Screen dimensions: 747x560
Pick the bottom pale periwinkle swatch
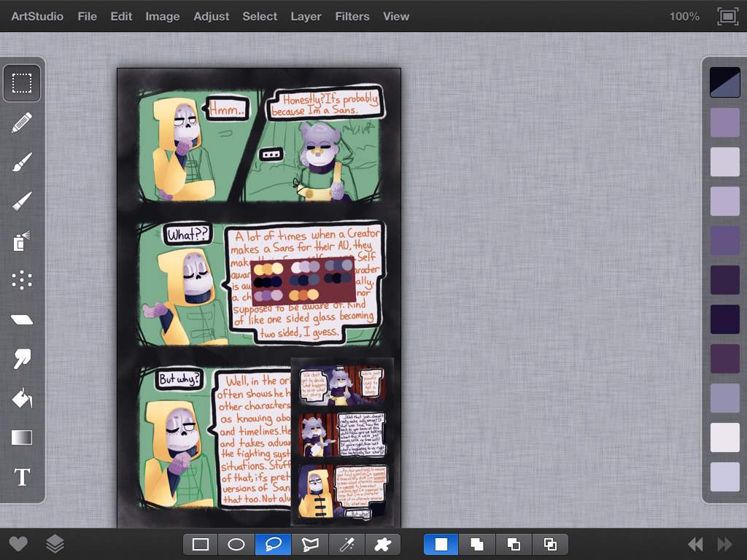coord(724,477)
